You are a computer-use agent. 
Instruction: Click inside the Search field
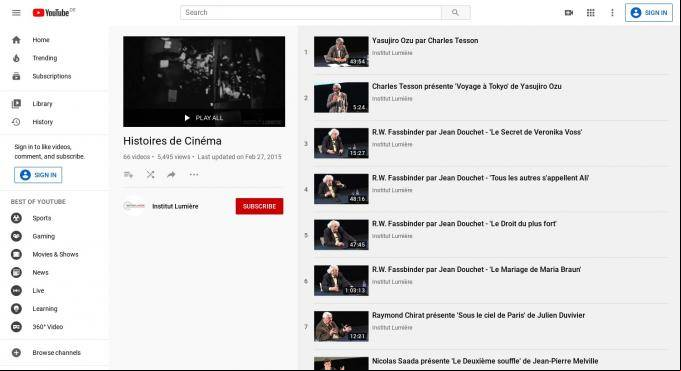point(311,13)
